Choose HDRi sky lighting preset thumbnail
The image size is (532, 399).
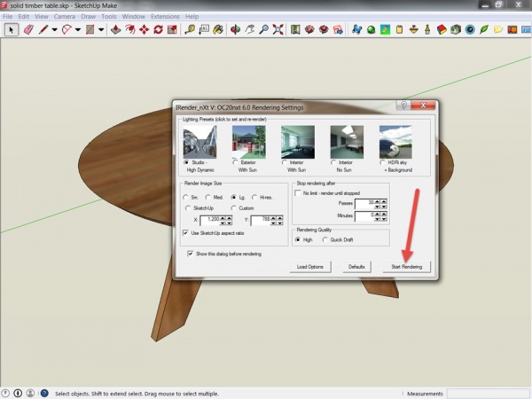point(397,140)
